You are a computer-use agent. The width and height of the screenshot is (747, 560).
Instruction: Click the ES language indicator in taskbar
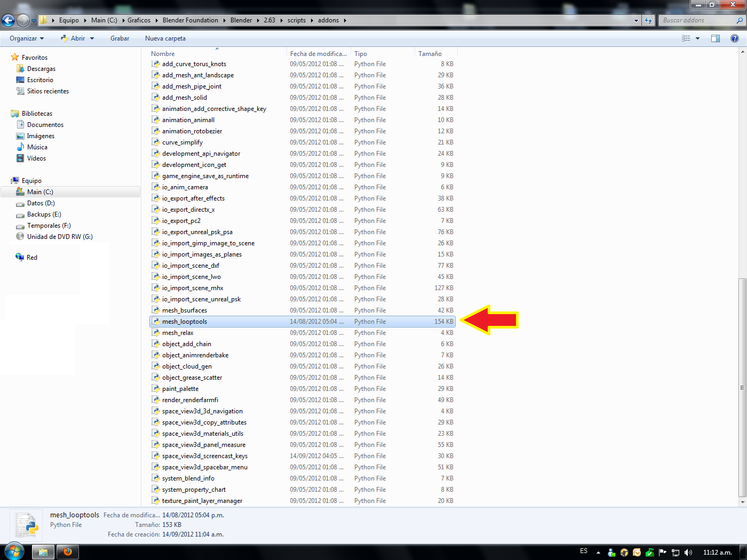[584, 551]
